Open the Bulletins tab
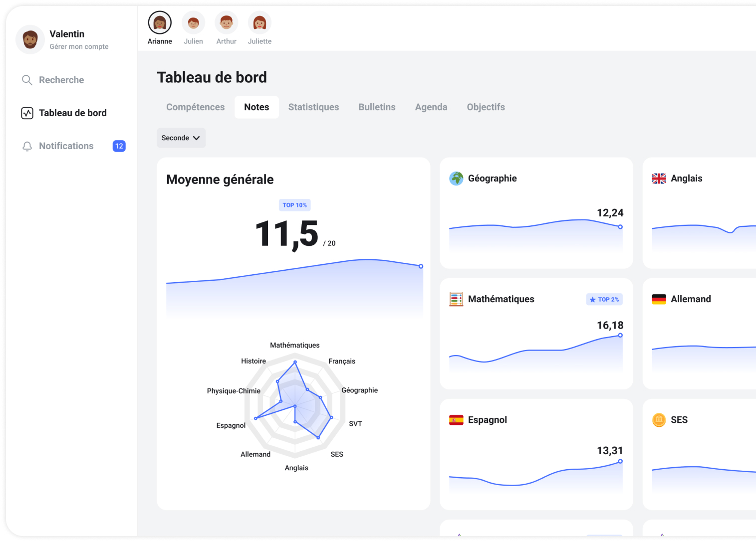 click(x=377, y=107)
